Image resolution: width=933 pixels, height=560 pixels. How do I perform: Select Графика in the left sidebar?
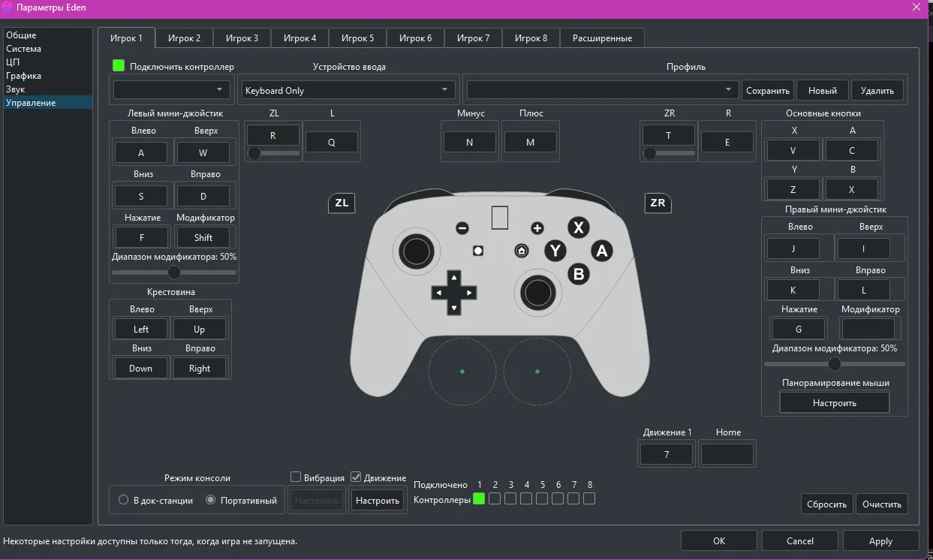[24, 76]
